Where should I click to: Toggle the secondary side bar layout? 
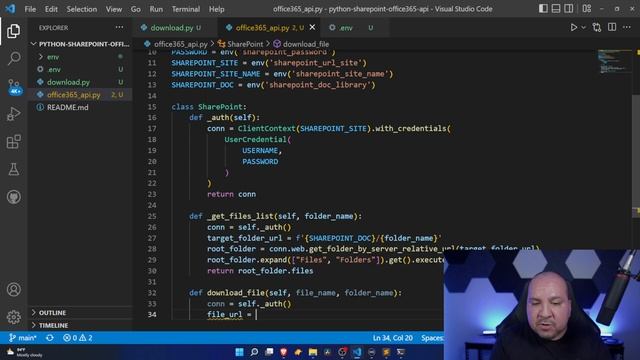click(568, 9)
